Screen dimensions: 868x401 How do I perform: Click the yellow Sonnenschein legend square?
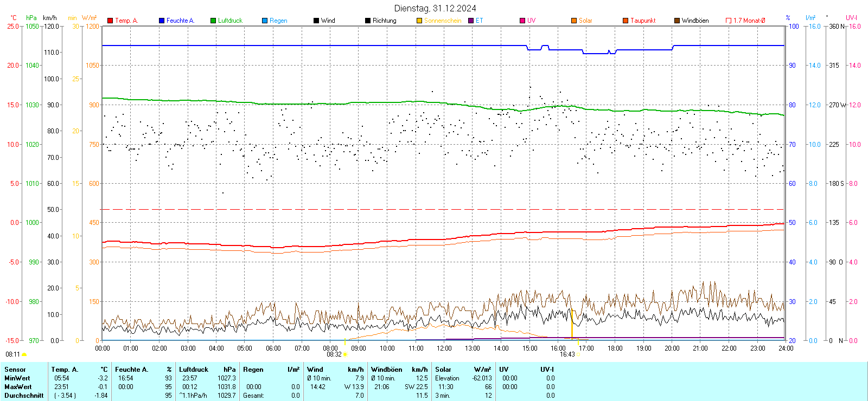click(419, 21)
